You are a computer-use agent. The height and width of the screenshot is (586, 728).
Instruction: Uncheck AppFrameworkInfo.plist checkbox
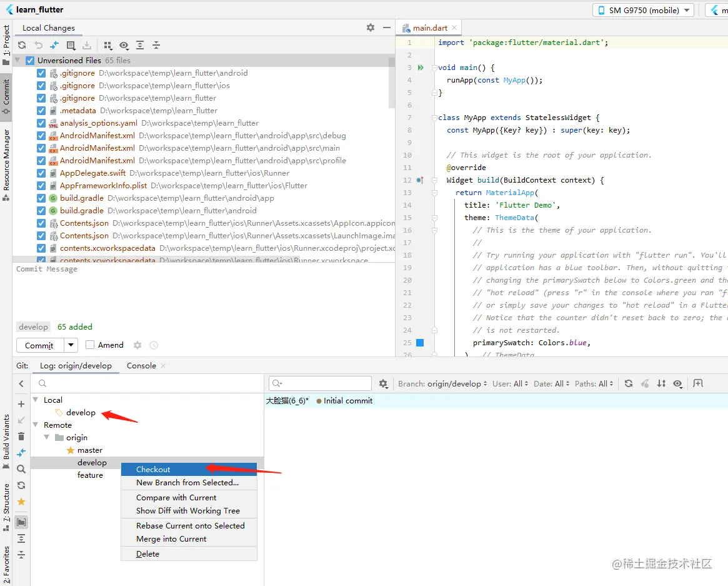[41, 185]
